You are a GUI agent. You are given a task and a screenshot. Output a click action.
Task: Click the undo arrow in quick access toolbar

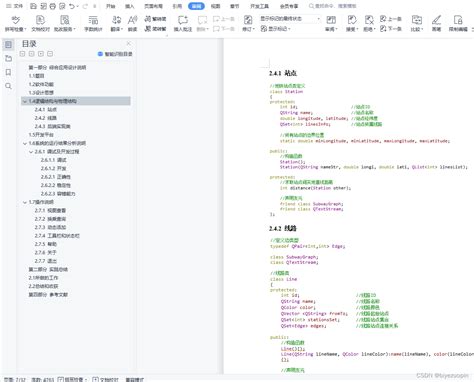72,6
